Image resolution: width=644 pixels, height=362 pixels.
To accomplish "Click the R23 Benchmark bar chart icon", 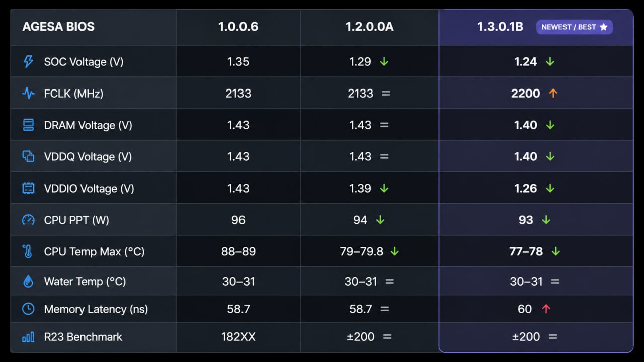I will 29,337.
